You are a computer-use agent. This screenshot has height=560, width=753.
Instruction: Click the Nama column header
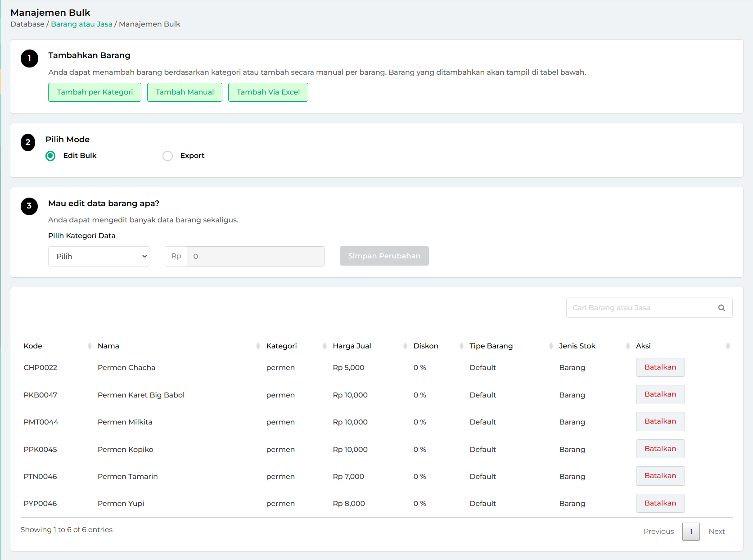click(x=108, y=346)
